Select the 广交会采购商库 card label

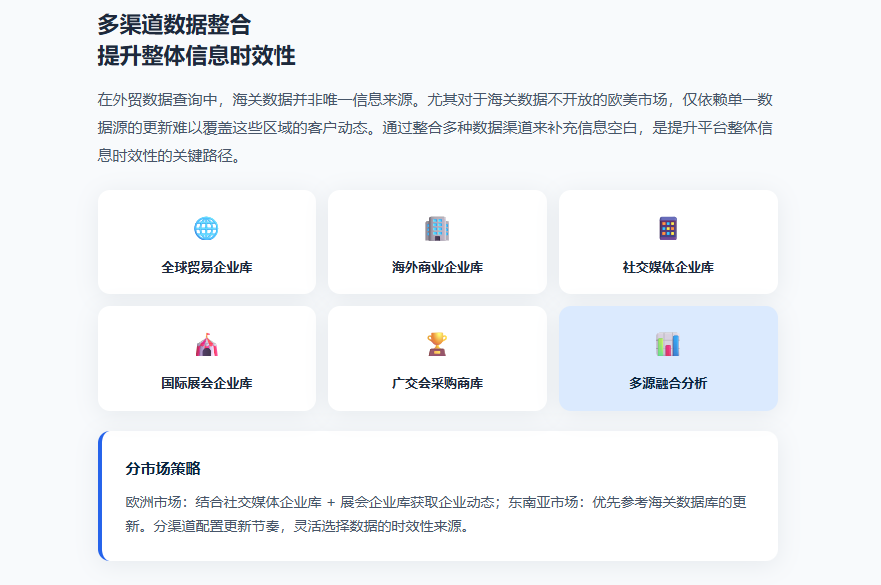tap(437, 383)
